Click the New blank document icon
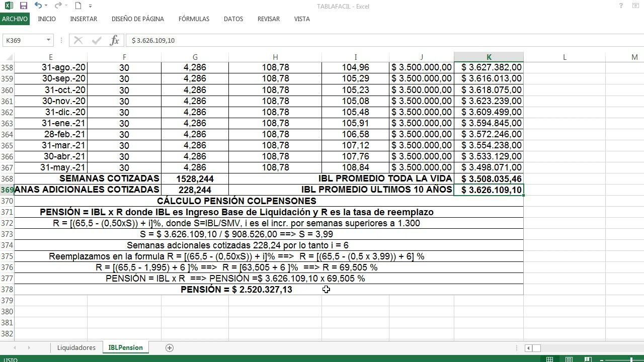This screenshot has height=362, width=644. (x=78, y=6)
